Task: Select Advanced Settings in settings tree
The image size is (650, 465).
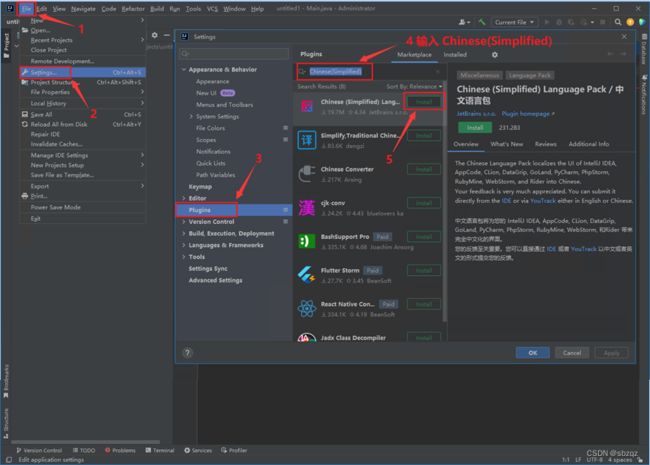Action: (x=215, y=281)
